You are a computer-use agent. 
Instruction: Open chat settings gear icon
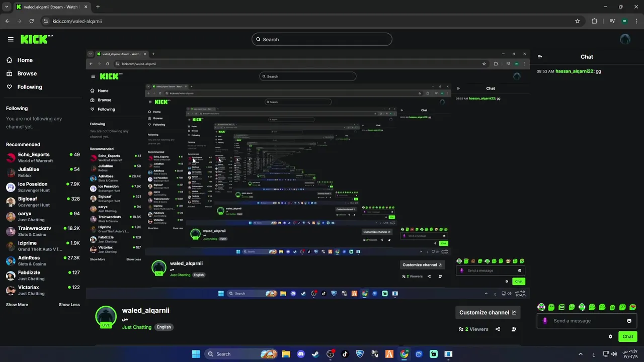point(610,337)
